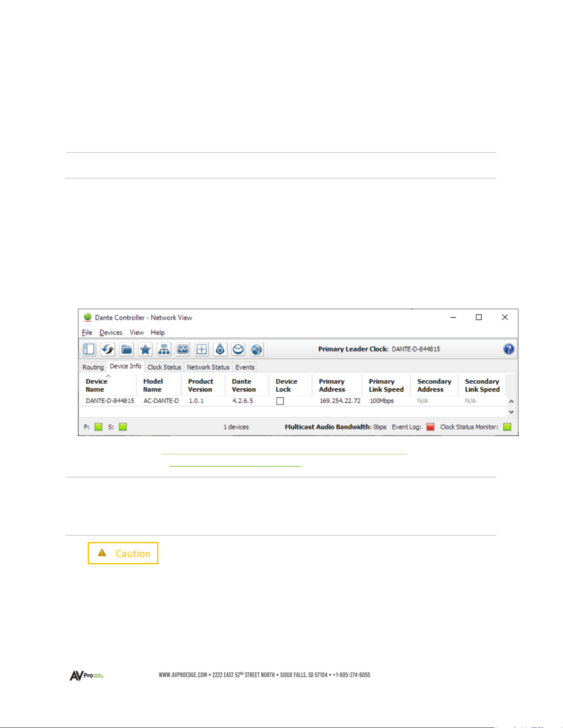Sort by the Device Name column header
The width and height of the screenshot is (563, 728).
pyautogui.click(x=108, y=385)
